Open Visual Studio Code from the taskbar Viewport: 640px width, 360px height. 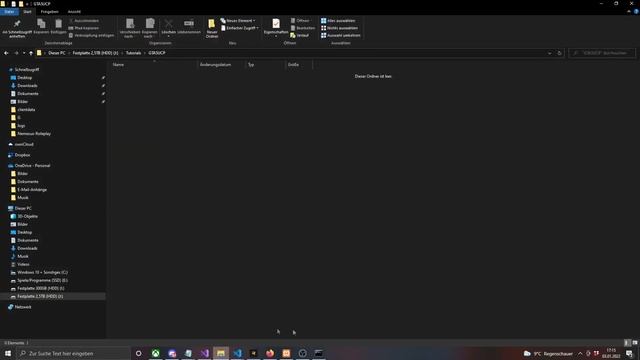[x=237, y=353]
